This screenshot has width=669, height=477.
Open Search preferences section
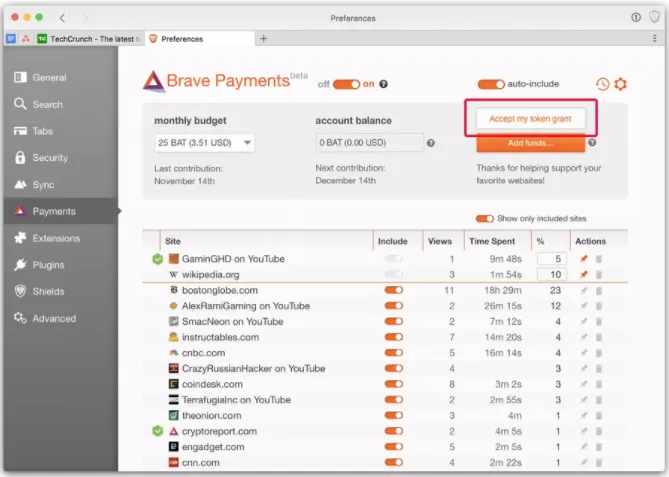61,105
